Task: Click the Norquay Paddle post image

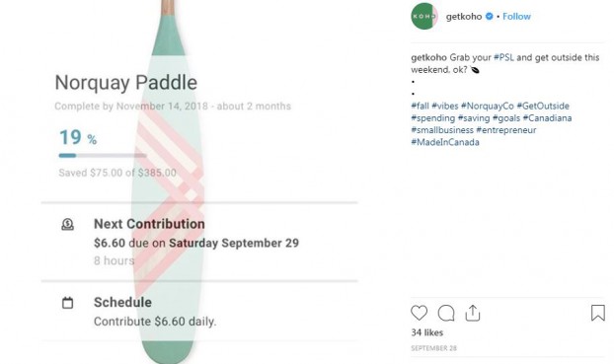Action: click(x=199, y=182)
